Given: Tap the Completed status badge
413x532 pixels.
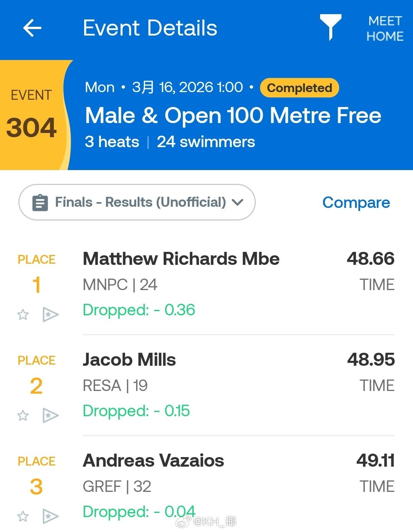Looking at the screenshot, I should (x=299, y=88).
